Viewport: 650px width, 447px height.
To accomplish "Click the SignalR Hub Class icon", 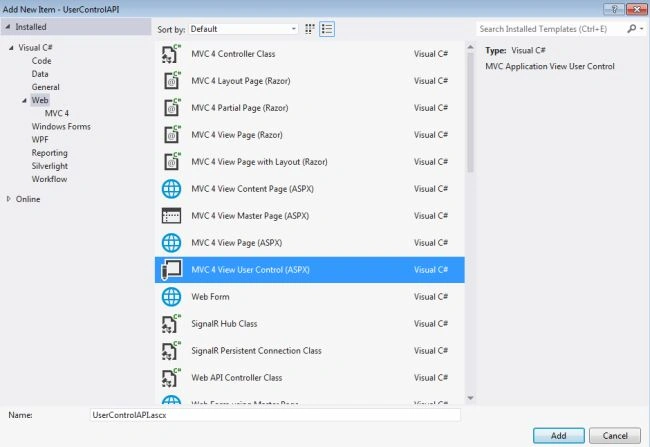I will (171, 323).
